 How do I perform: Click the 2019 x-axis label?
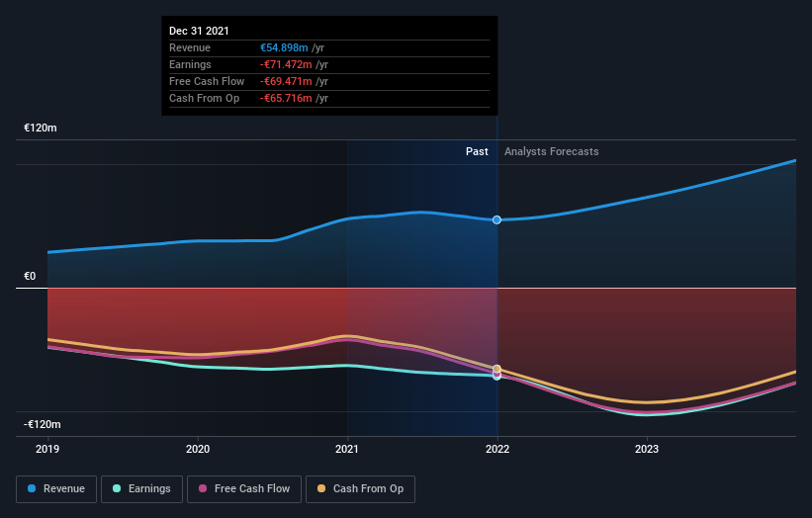tap(47, 449)
